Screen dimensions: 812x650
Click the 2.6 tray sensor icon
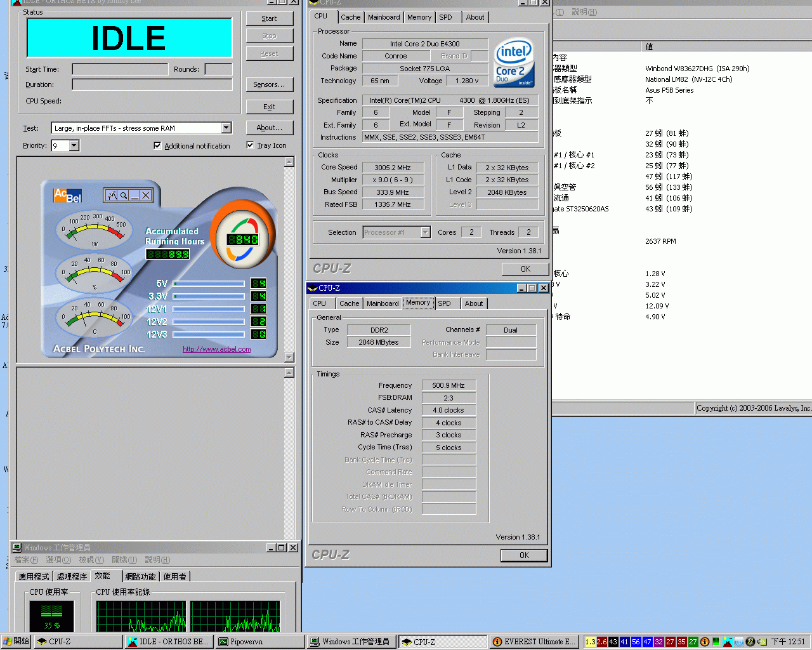602,642
